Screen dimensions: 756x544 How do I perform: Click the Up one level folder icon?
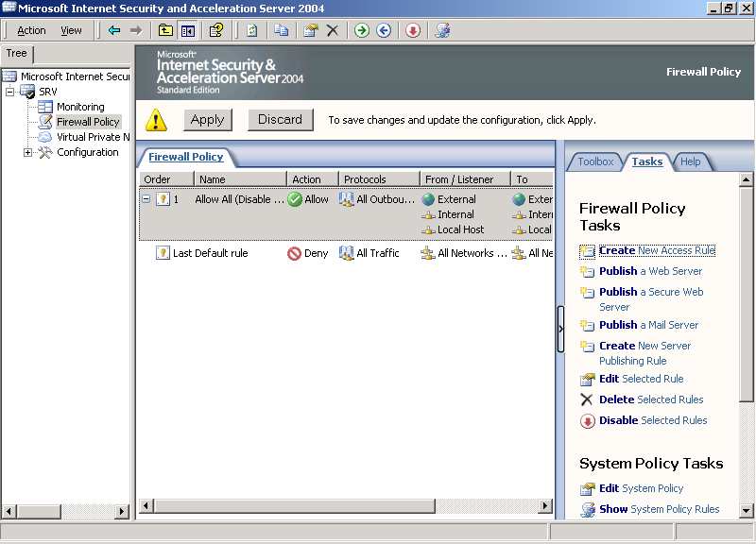click(165, 30)
